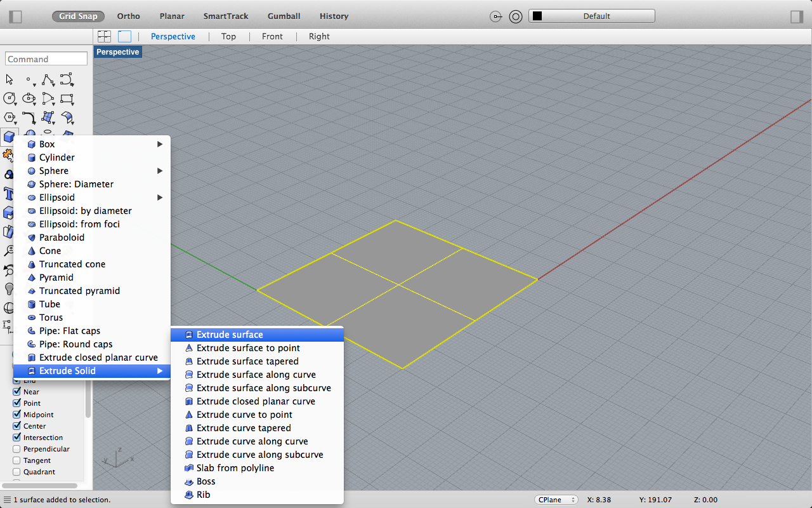Click the object snap panel horizontal scrollbar
Viewport: 812px width, 508px height.
coord(40,486)
